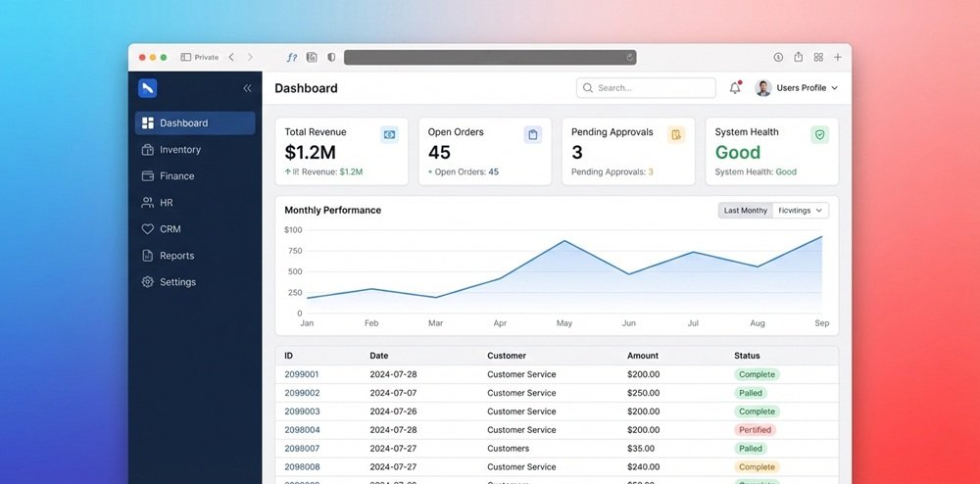Collapse the sidebar with double-chevron icon
The width and height of the screenshot is (980, 484).
pos(247,88)
